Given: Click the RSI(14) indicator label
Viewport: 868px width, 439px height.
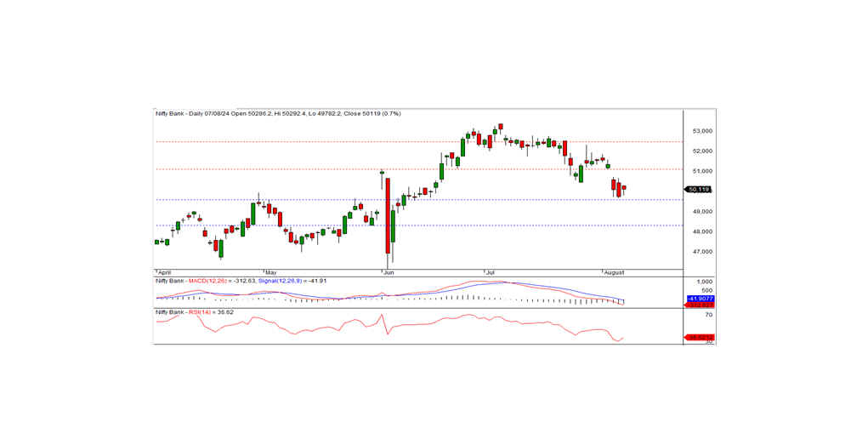Looking at the screenshot, I should coord(200,312).
